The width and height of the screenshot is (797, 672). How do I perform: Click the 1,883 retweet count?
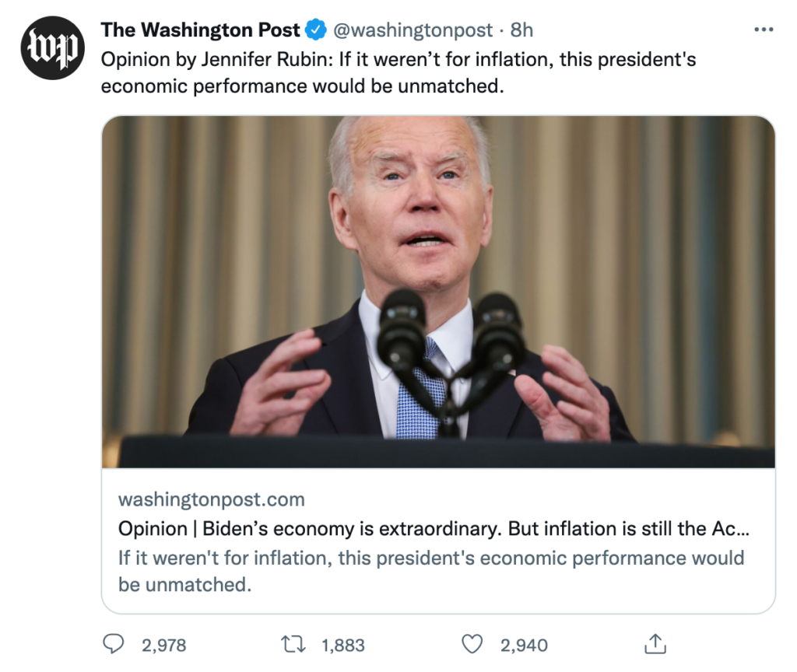(x=343, y=645)
